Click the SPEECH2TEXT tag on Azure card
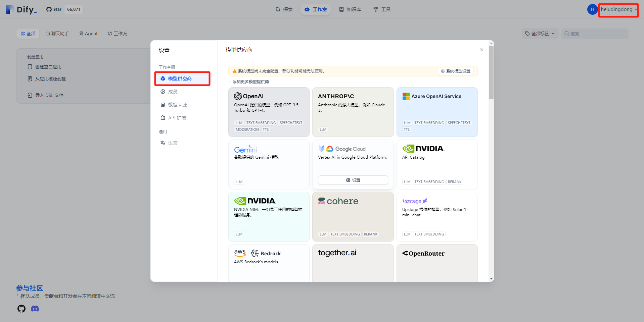This screenshot has height=322, width=644. pos(459,123)
